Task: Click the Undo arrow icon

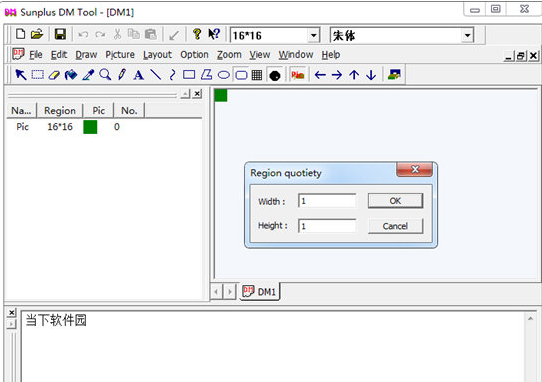Action: pyautogui.click(x=83, y=35)
